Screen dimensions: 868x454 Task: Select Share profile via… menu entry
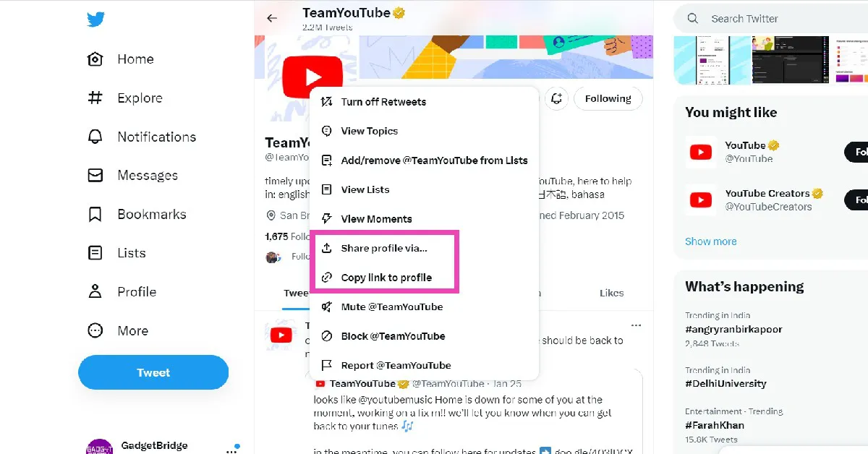coord(384,248)
